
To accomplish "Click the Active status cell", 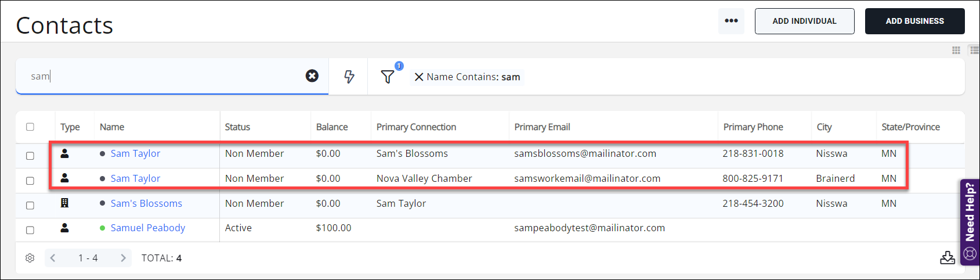I will [238, 228].
